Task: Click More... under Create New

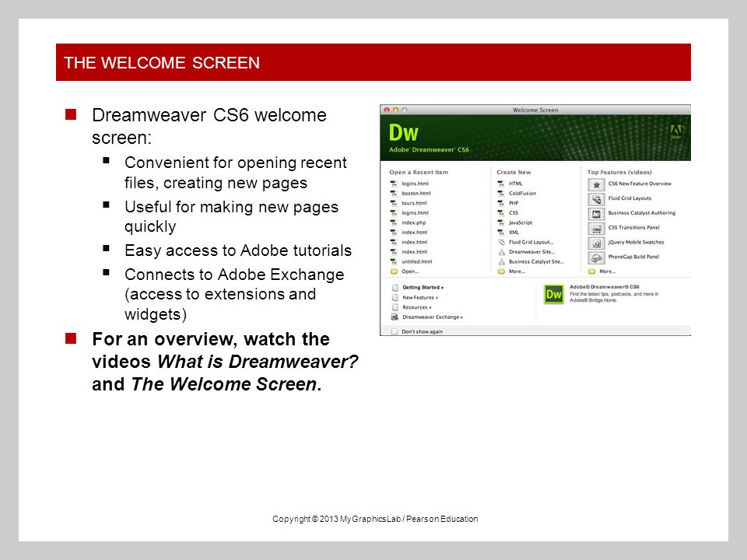Action: [x=517, y=271]
